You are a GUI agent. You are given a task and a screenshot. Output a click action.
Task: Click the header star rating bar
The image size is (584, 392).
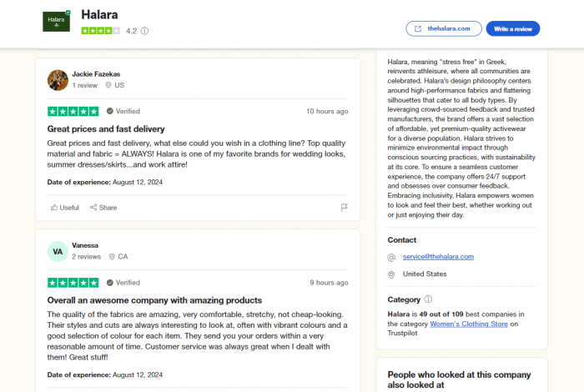coord(101,31)
